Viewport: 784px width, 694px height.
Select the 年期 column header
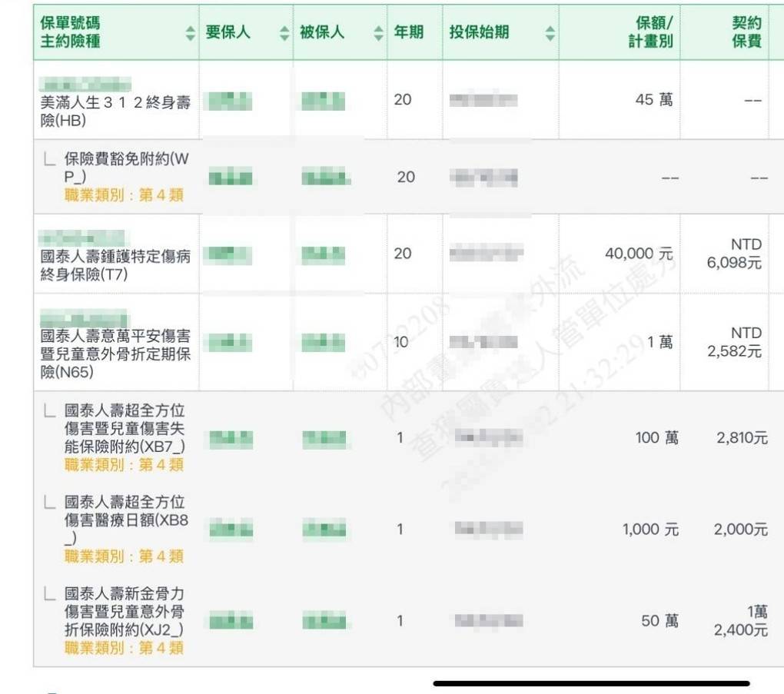408,33
